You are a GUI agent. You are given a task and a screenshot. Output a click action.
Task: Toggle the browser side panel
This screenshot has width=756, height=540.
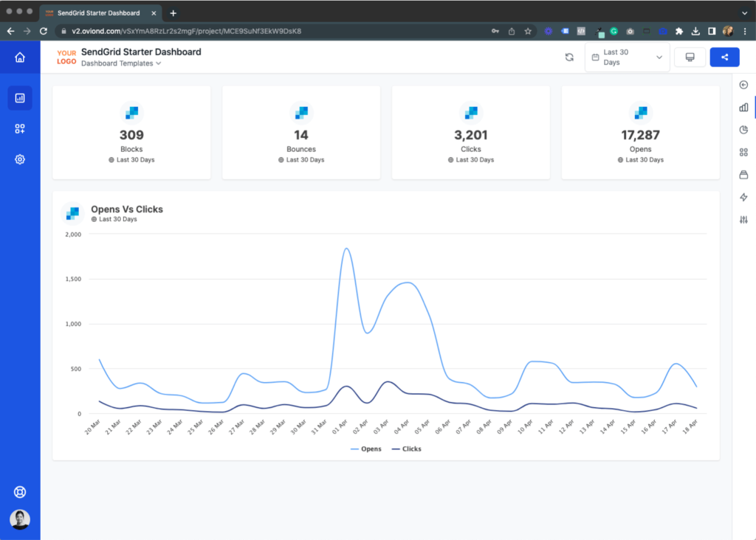click(712, 31)
